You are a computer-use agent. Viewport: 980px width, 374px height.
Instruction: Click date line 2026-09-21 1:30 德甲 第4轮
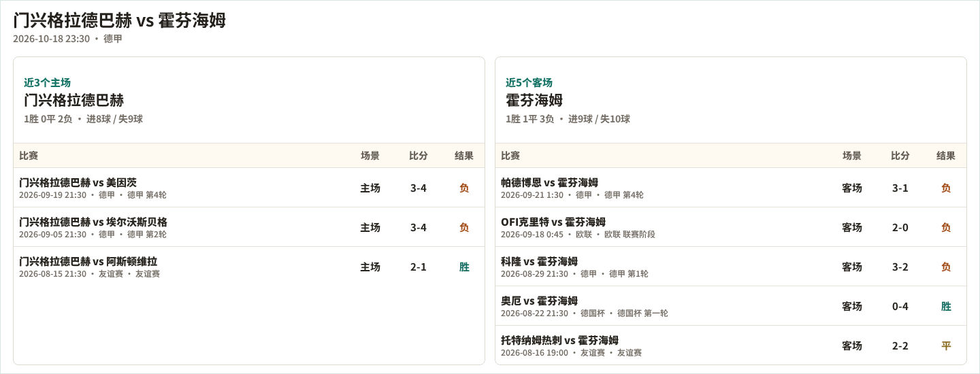coord(572,195)
